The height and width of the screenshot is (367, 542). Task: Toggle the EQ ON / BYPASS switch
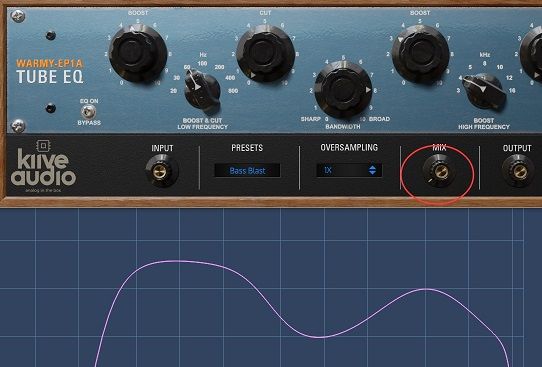click(x=88, y=112)
